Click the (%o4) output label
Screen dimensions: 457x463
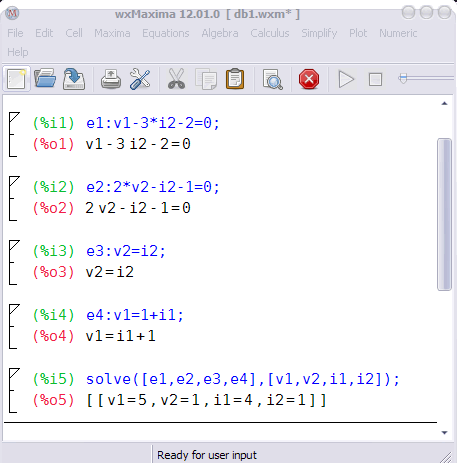(53, 336)
